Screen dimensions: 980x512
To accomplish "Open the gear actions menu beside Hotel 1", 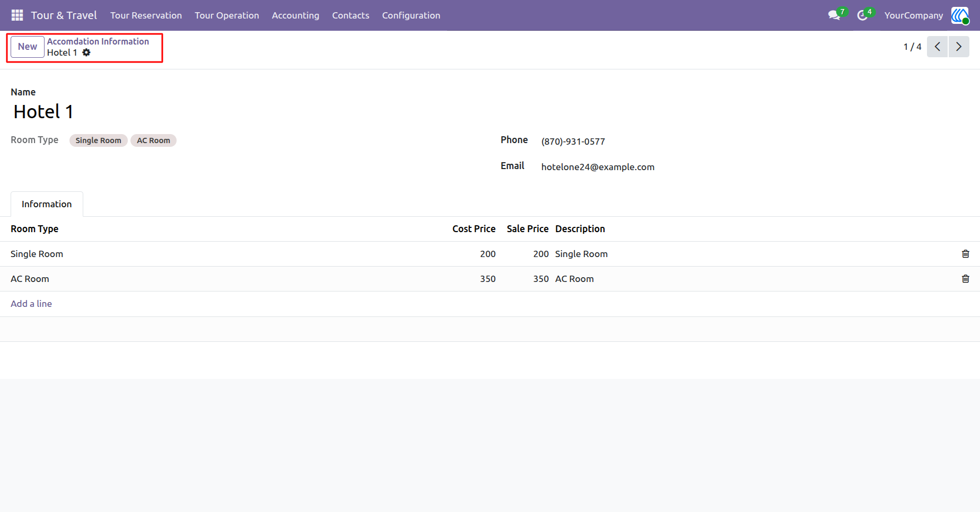I will 86,52.
